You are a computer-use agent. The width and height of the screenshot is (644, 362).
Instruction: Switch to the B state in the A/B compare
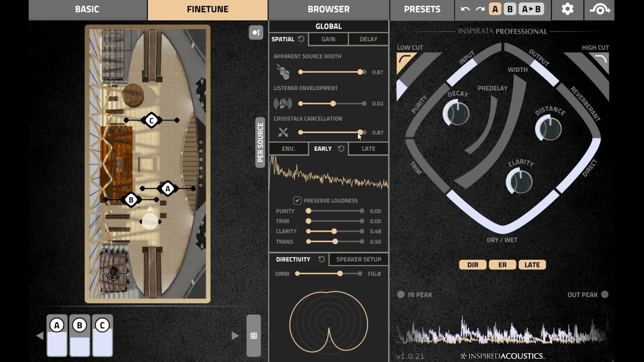click(510, 9)
